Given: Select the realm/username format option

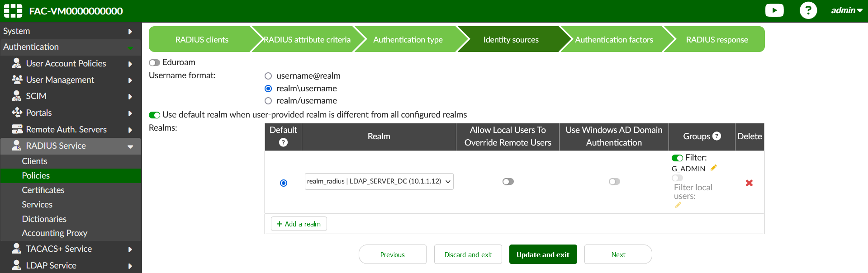Looking at the screenshot, I should pos(268,101).
